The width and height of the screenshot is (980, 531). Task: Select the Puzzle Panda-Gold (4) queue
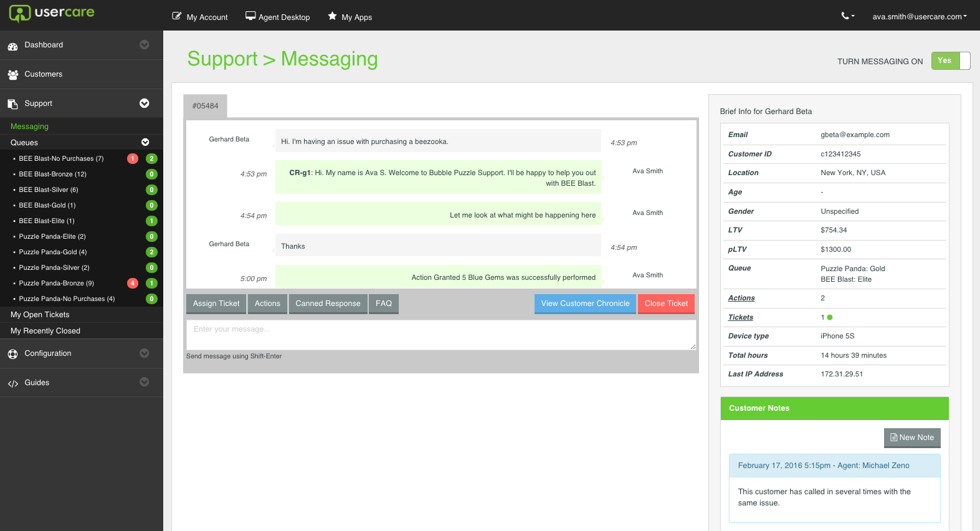coord(53,252)
